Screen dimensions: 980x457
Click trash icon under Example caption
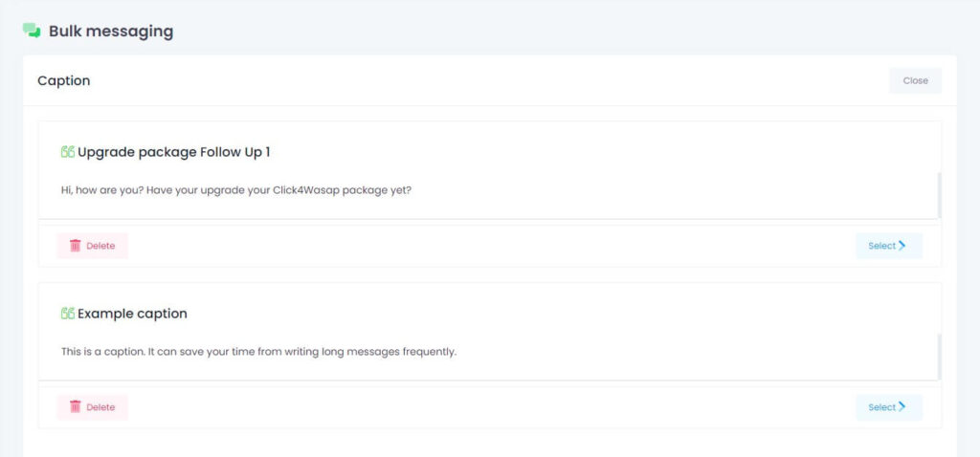coord(75,407)
